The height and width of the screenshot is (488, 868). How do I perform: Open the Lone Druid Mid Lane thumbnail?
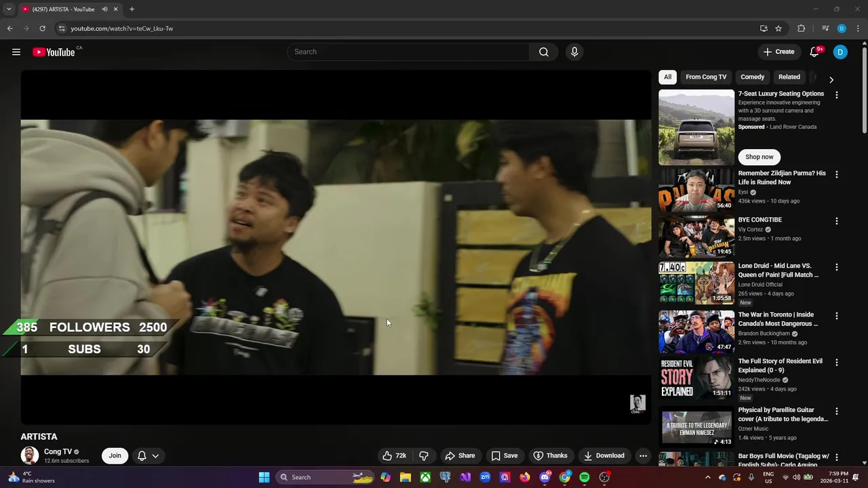(x=696, y=283)
